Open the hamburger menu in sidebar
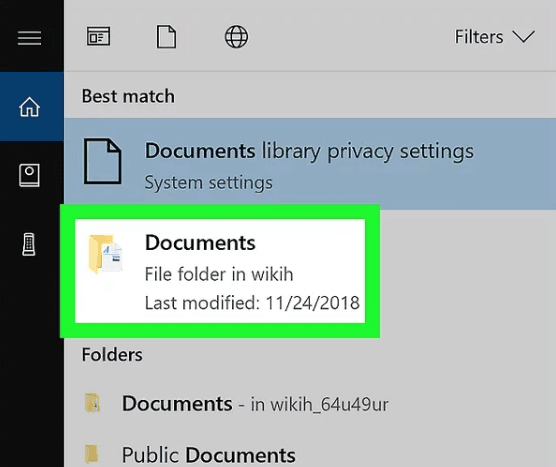 coord(29,38)
